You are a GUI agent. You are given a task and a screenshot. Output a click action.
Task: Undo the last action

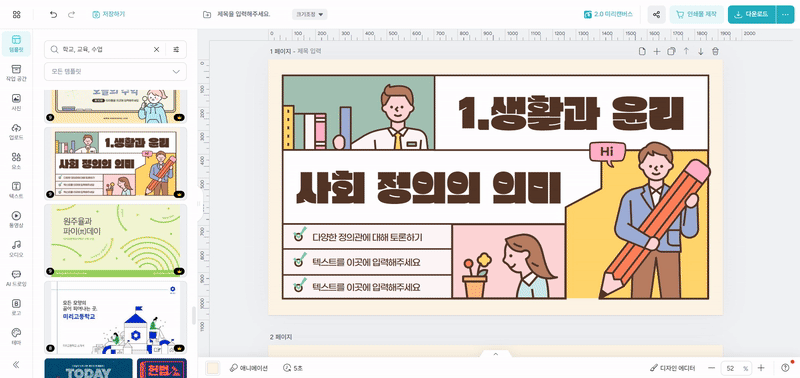(54, 14)
